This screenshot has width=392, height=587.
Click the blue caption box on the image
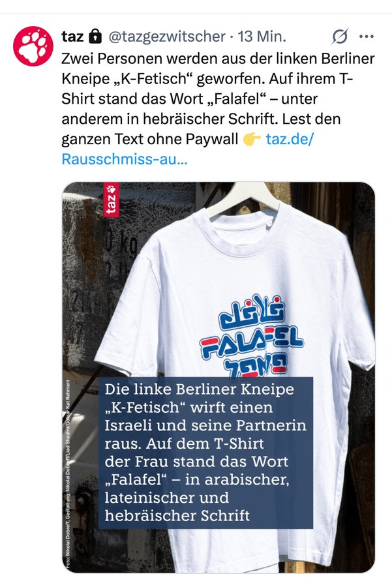click(205, 453)
